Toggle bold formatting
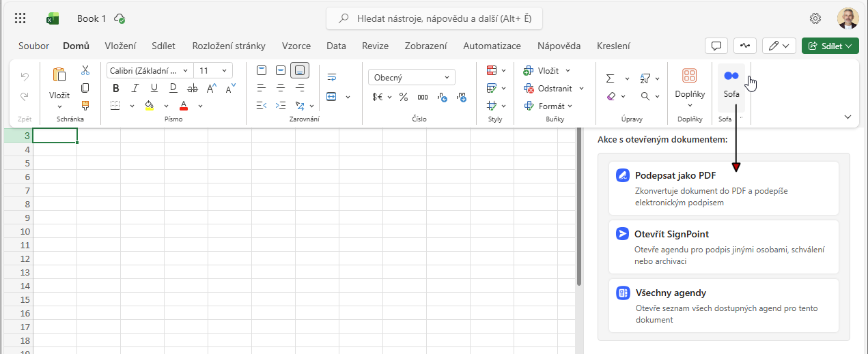Viewport: 868px width, 354px height. (x=115, y=88)
